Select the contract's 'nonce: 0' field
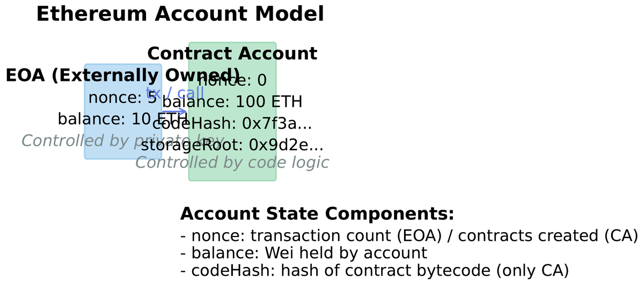Screen dimensions: 644x290 click(236, 80)
